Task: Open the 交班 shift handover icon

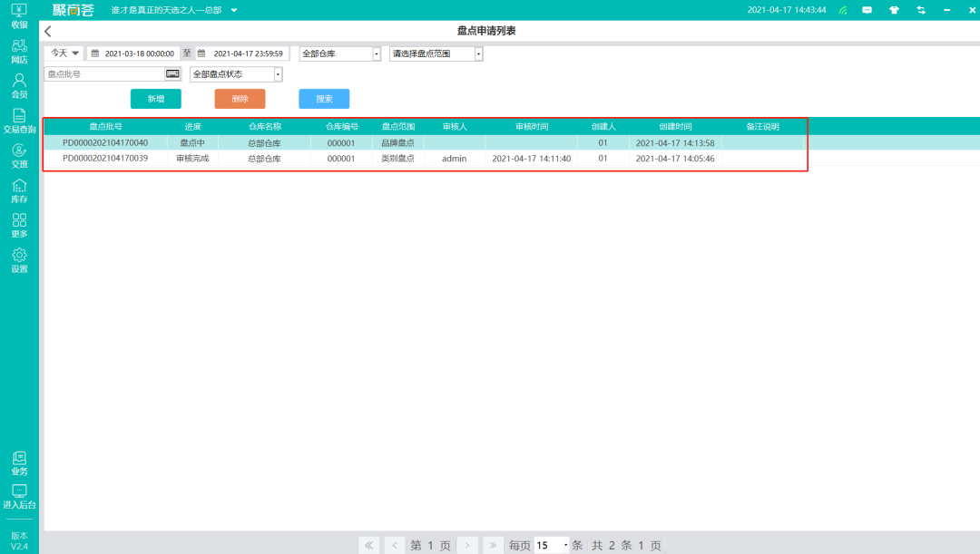Action: tap(19, 155)
